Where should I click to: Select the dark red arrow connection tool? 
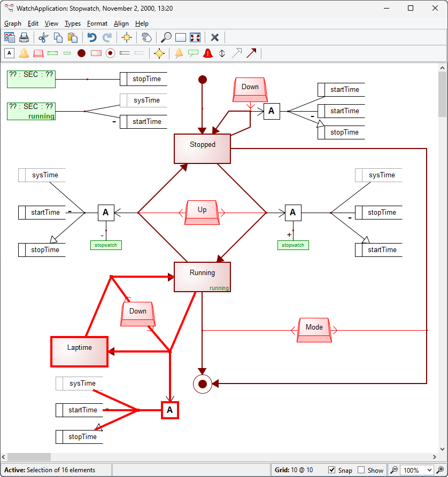(251, 53)
